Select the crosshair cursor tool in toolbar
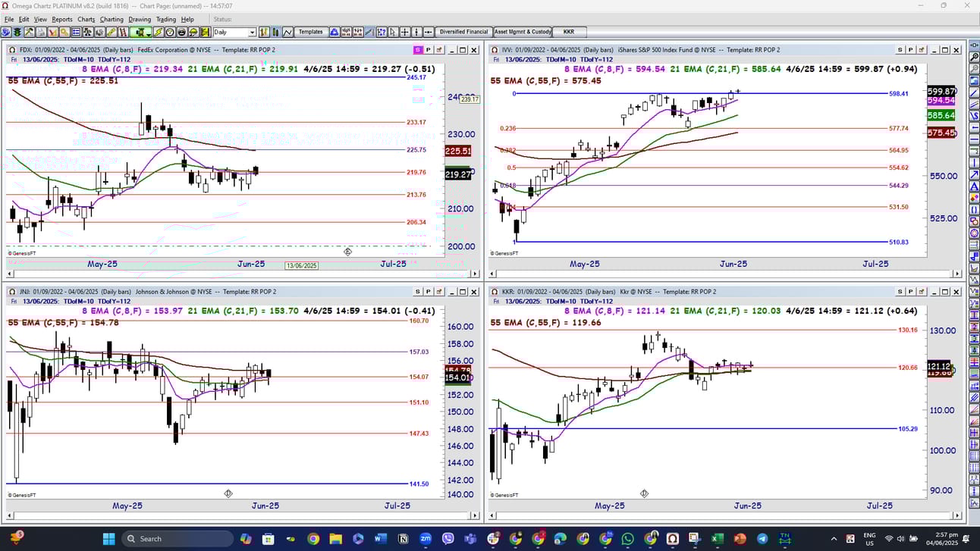The image size is (980, 551). click(405, 32)
